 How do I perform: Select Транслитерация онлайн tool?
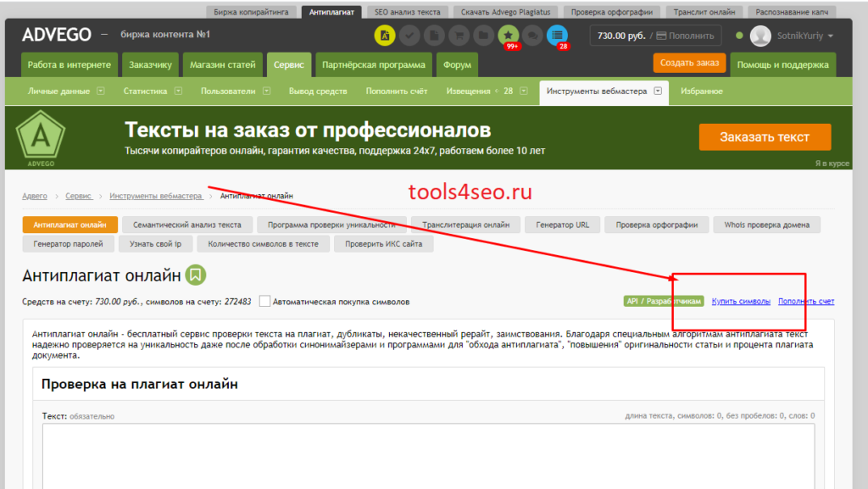[x=465, y=225]
